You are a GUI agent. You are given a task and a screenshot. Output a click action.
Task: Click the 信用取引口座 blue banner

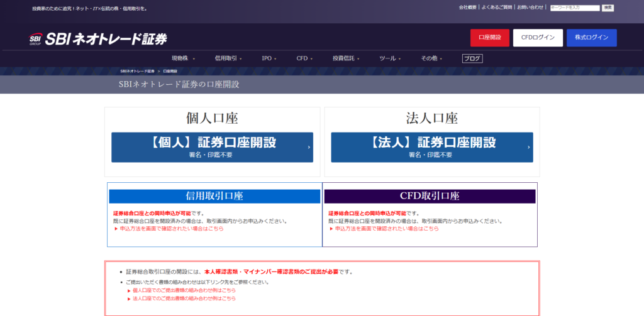pos(214,196)
